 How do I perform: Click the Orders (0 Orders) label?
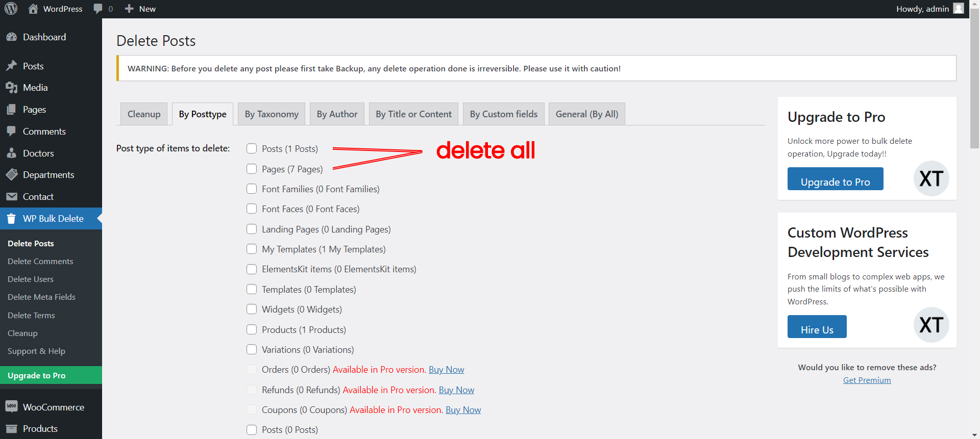[x=296, y=370]
